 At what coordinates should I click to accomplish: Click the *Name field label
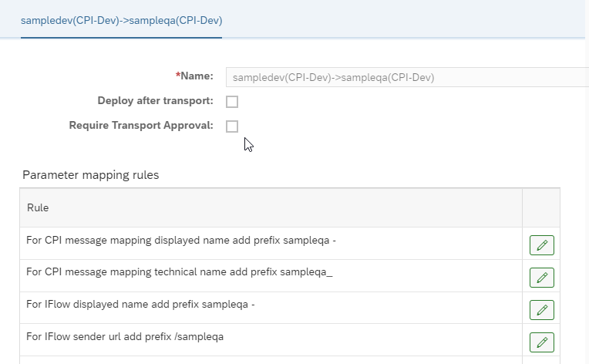[194, 76]
